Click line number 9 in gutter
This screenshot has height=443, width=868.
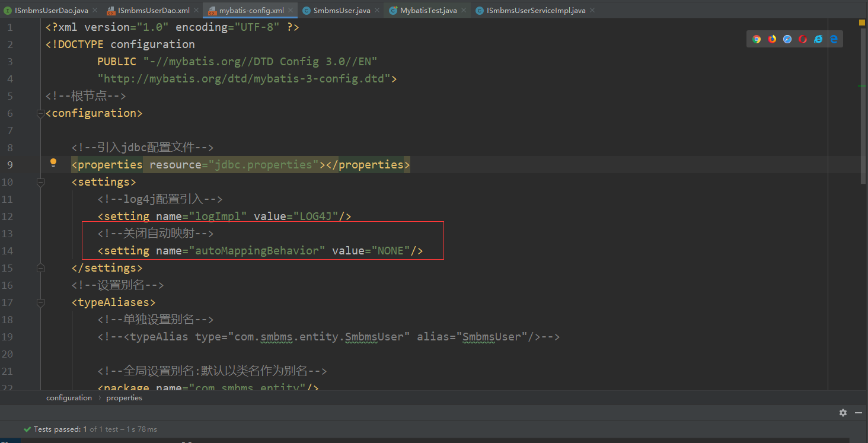9,164
